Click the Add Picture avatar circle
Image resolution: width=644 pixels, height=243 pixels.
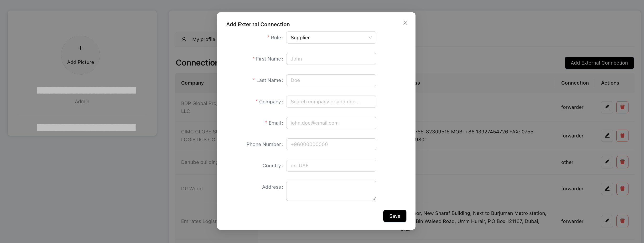click(81, 55)
